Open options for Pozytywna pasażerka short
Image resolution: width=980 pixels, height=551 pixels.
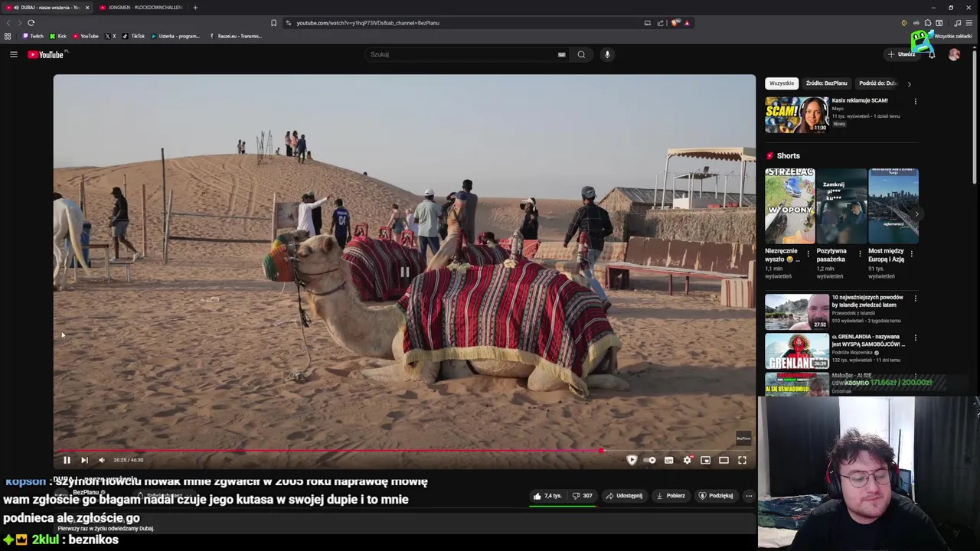coord(860,253)
